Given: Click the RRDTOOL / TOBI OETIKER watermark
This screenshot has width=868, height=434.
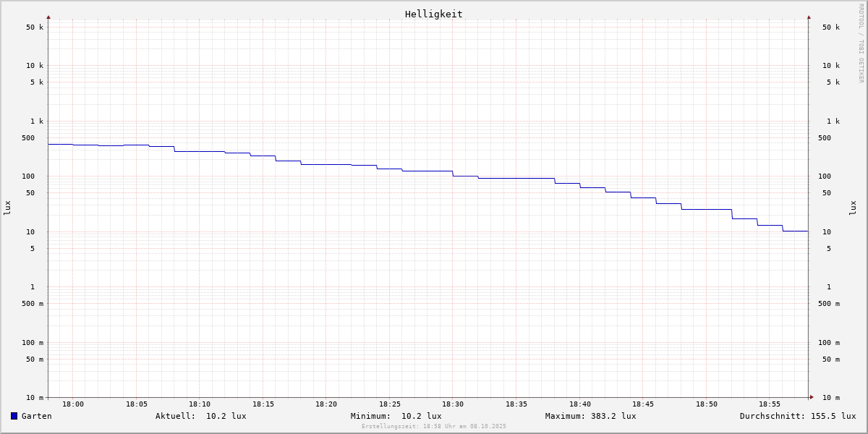Looking at the screenshot, I should 861,43.
